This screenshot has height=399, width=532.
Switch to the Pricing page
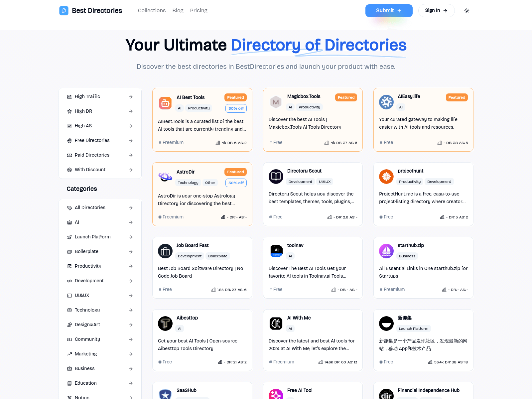[x=199, y=10]
